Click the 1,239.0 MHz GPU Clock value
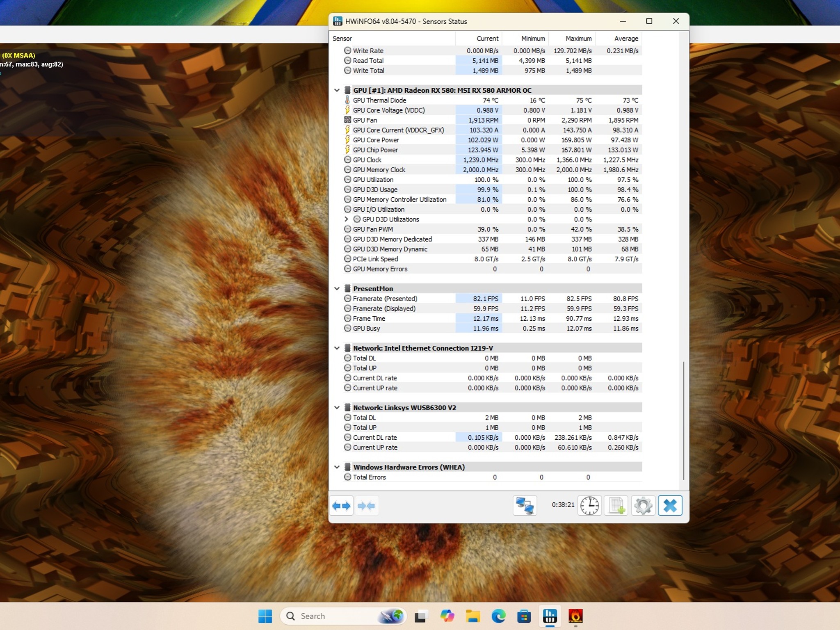 481,160
